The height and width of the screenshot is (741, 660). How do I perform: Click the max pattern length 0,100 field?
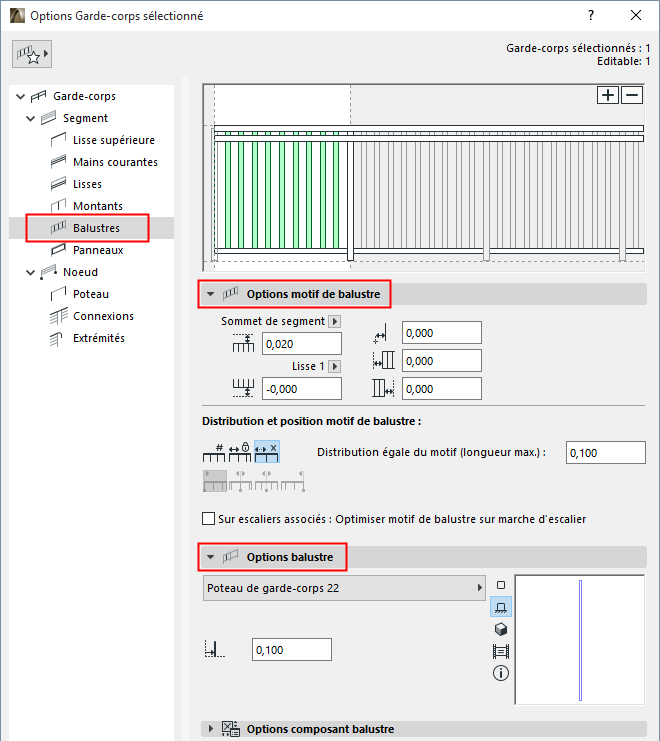(606, 453)
